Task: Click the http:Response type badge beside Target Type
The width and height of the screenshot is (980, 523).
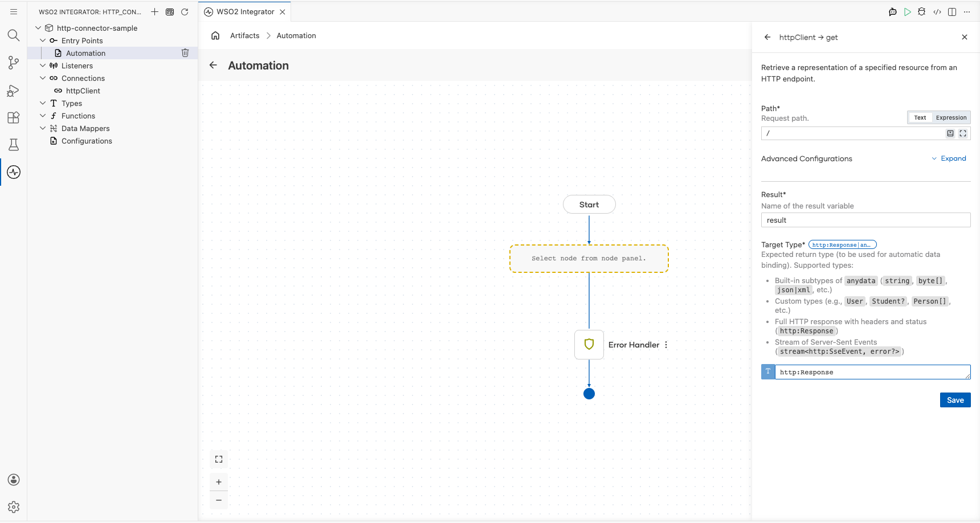Action: point(842,244)
